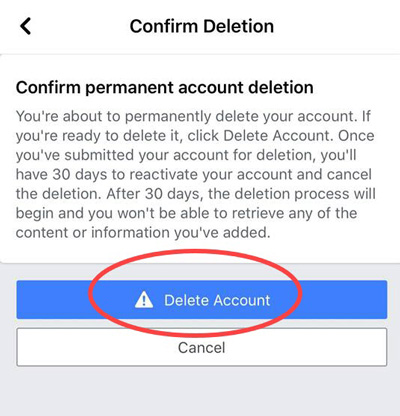Click the Confirm permanent account deletion heading
Screen dimensions: 400x416
(165, 88)
